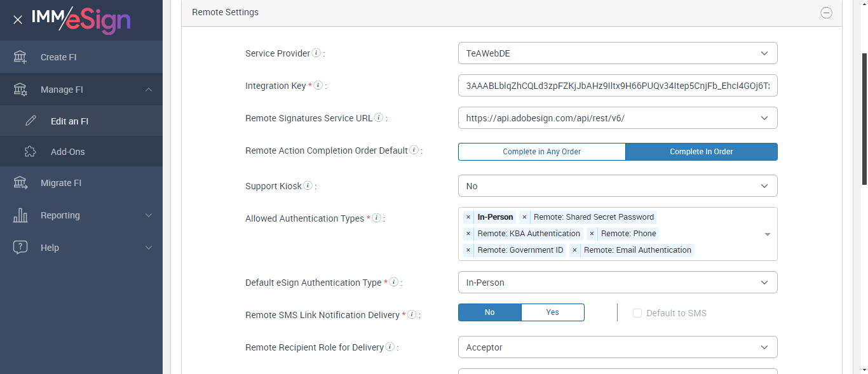This screenshot has width=868, height=374.
Task: Select Complete In Order button
Action: 701,152
